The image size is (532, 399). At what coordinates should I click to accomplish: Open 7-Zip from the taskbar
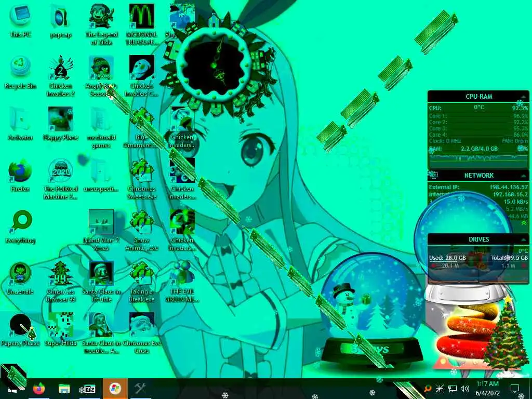[x=89, y=389]
